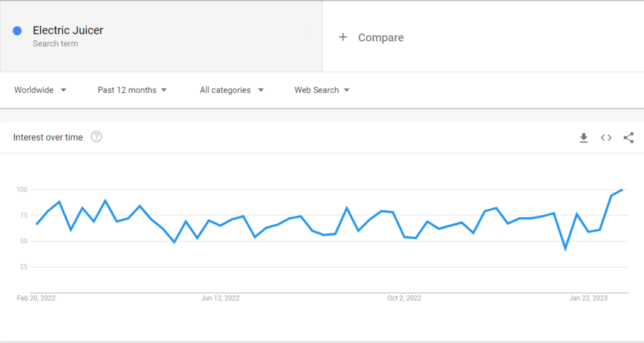Expand the Worldwide region dropdown
The image size is (644, 343).
40,90
